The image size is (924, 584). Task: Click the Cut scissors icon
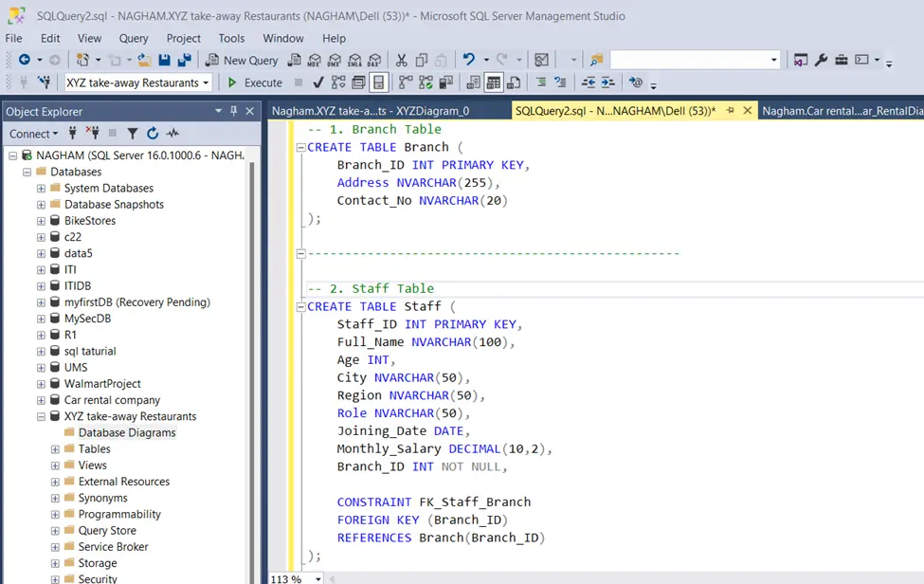coord(401,60)
